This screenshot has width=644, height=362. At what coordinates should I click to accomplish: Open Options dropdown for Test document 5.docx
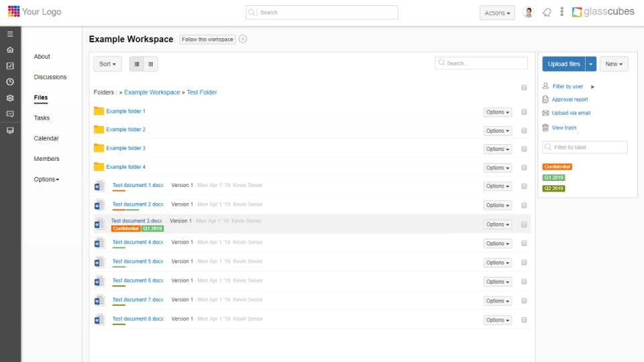point(497,263)
